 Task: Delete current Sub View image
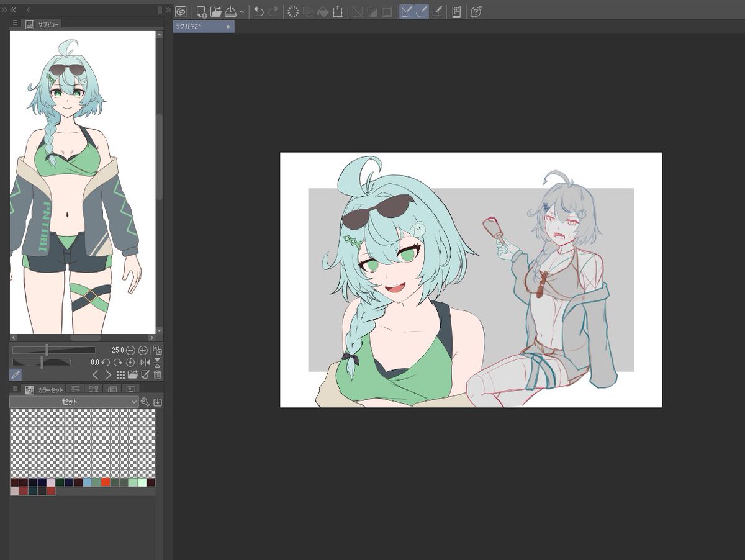click(158, 374)
